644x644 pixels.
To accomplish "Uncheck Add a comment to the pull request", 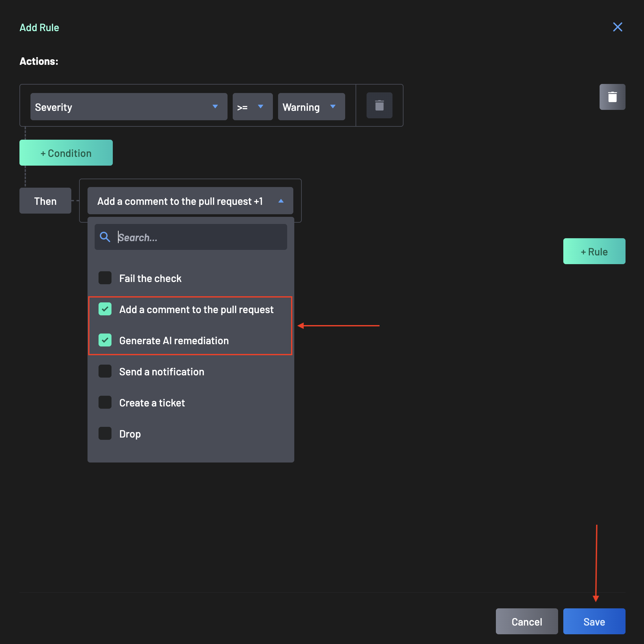I will tap(105, 309).
